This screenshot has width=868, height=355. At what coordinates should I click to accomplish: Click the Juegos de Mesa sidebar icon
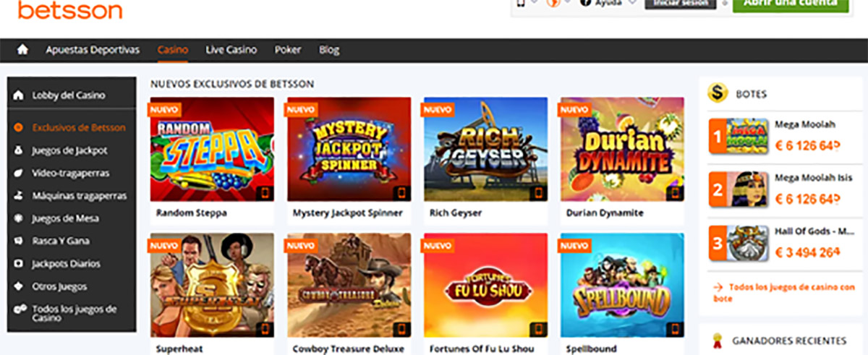pos(19,218)
